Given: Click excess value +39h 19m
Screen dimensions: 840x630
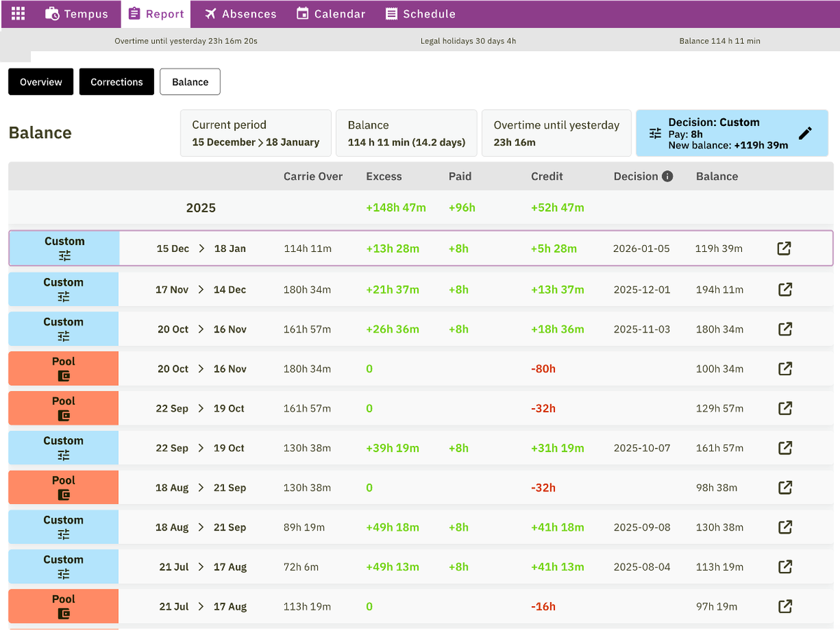Looking at the screenshot, I should (x=393, y=448).
